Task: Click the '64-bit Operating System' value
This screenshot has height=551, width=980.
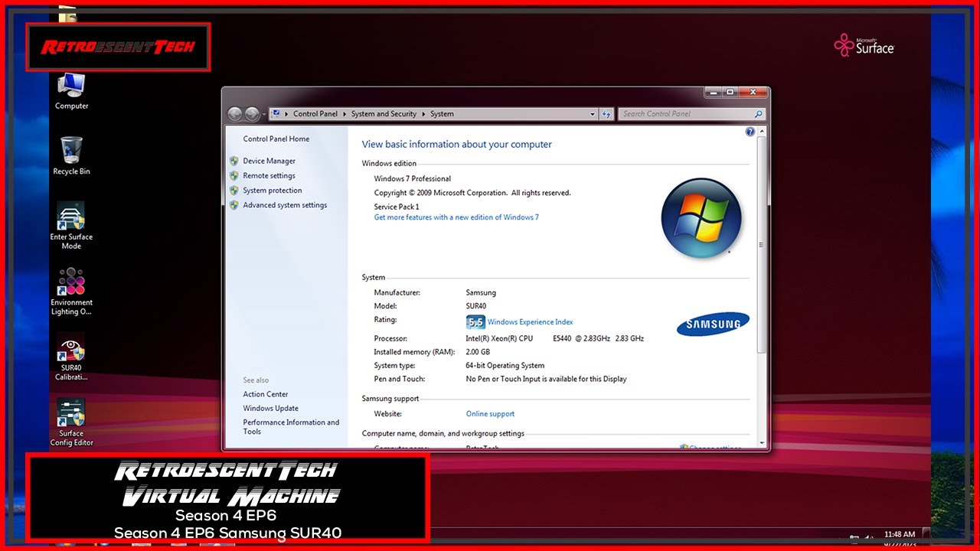Action: 505,366
